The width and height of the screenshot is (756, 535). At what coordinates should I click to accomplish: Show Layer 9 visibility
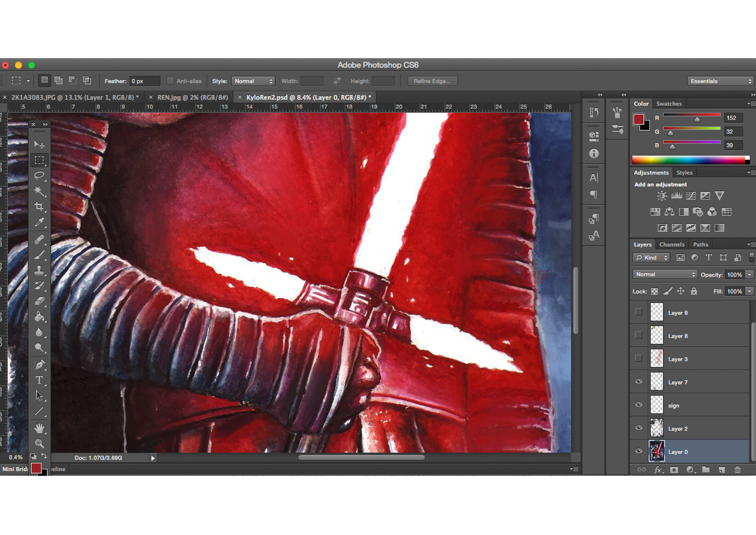pos(639,312)
